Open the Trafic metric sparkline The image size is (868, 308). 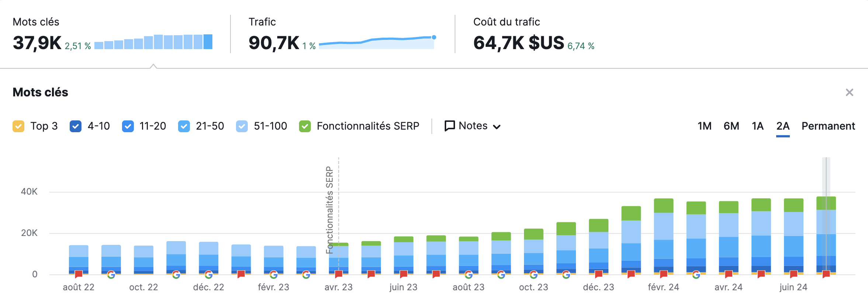[376, 42]
